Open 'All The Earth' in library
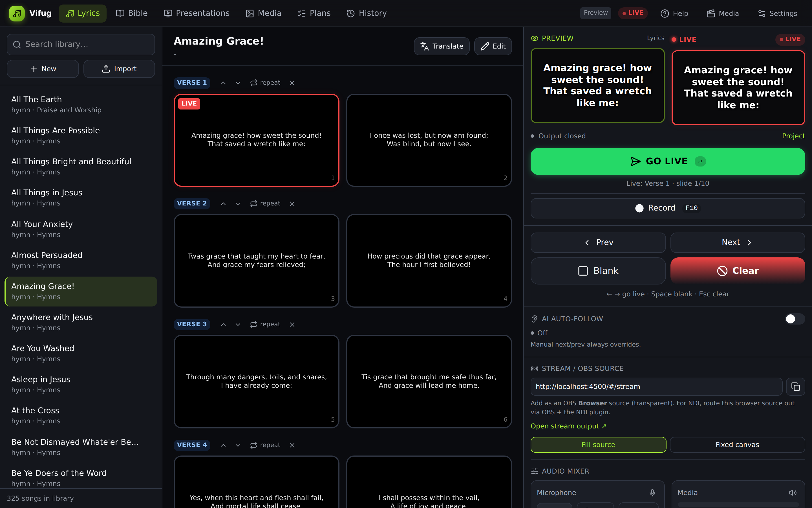This screenshot has width=812, height=508. [x=81, y=104]
